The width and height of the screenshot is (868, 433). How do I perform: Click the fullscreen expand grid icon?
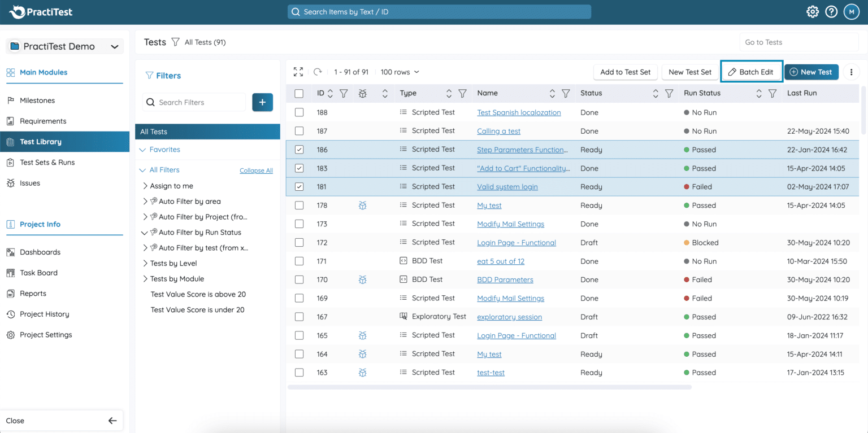[298, 72]
